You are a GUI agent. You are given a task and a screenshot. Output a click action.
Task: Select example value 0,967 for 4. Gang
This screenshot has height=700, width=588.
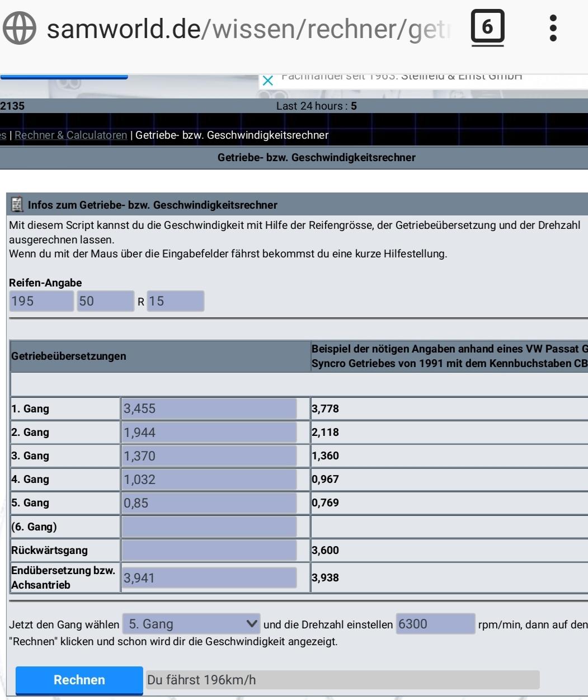tap(326, 480)
